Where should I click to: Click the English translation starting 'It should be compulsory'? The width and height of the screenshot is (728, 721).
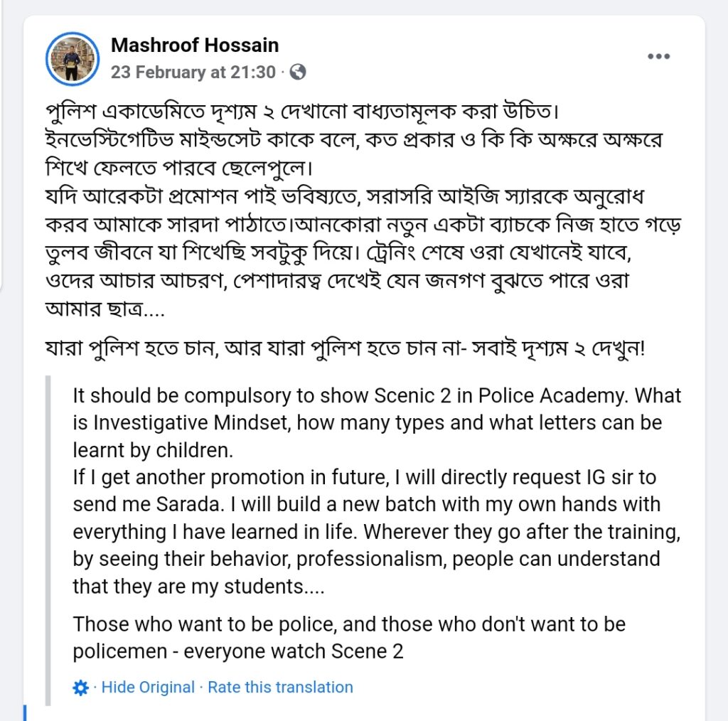(x=377, y=422)
